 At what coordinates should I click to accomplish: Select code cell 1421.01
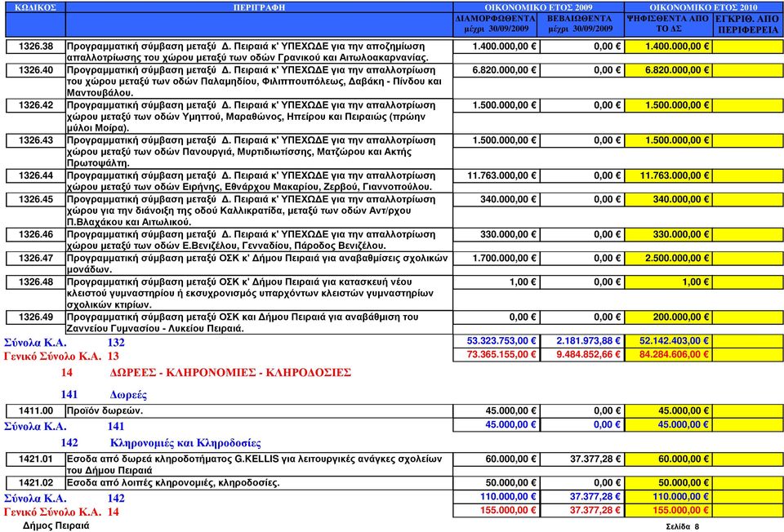[35, 459]
